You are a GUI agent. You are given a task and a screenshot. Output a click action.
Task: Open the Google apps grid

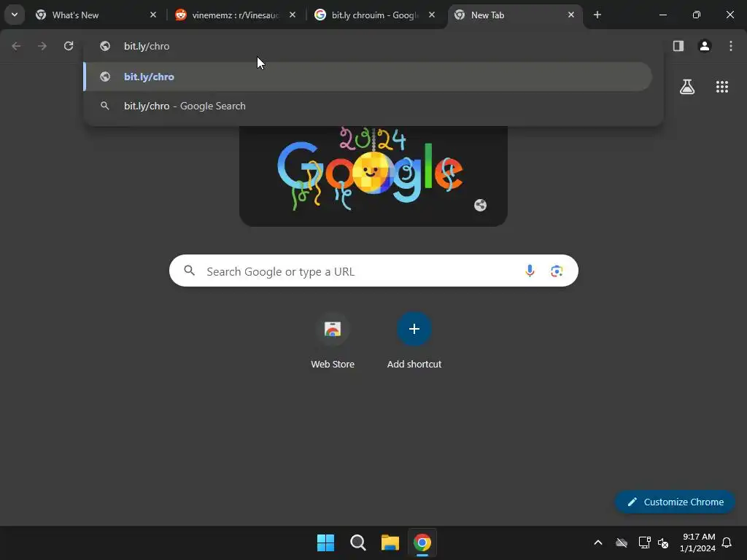[x=722, y=87]
